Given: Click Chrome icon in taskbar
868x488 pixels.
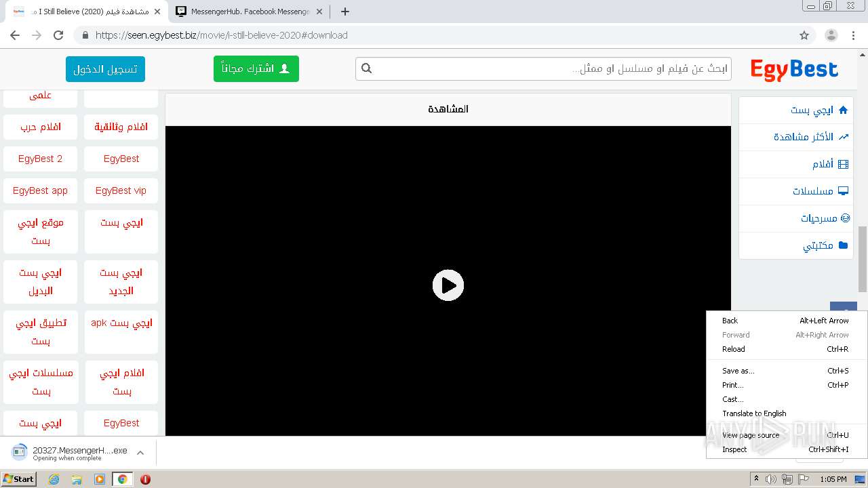Looking at the screenshot, I should coord(122,479).
